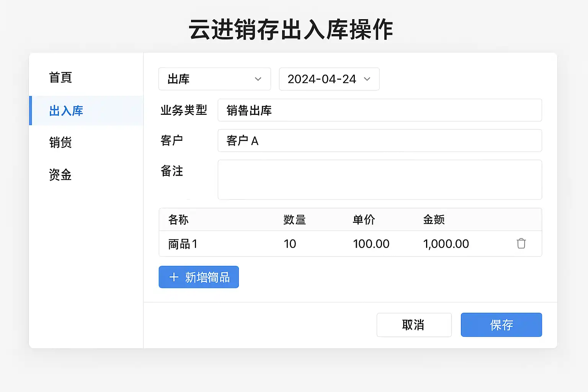
Task: Click into the empty 备注 text area
Action: (x=379, y=180)
